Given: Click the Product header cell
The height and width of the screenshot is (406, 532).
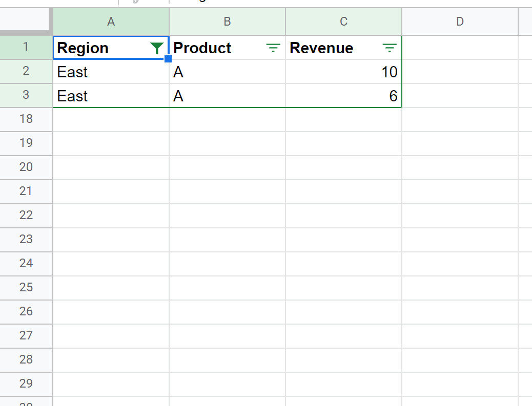Looking at the screenshot, I should click(215, 48).
